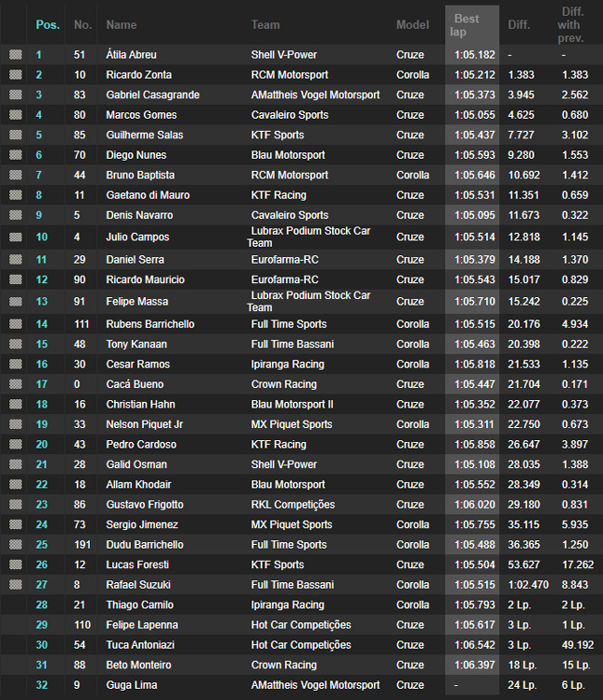Click Lubrax Podium Stock Car Team in Julio Campos's row
Image resolution: width=603 pixels, height=700 pixels.
(309, 237)
